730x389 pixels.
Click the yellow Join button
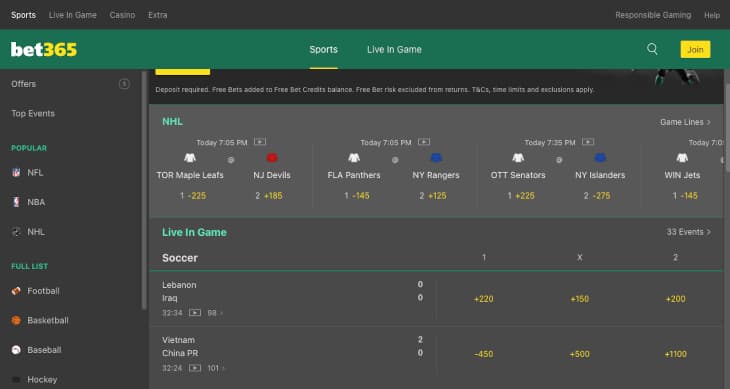[695, 49]
